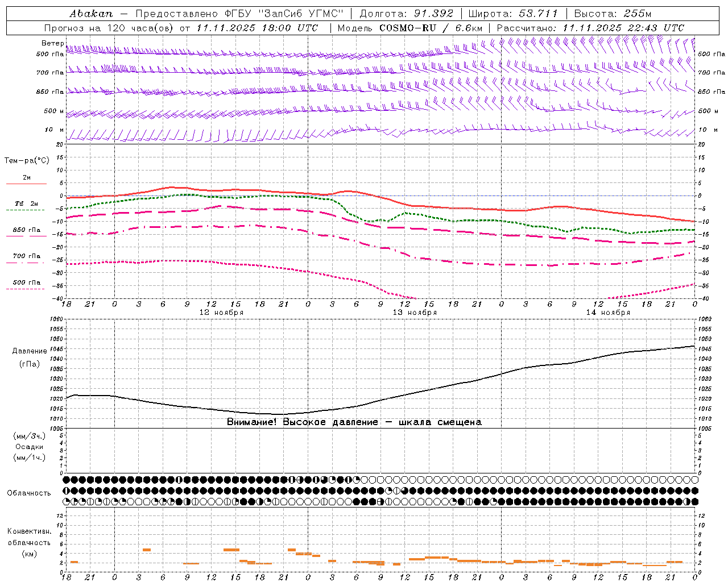Click the left '700 гПа' wind level label

click(50, 73)
